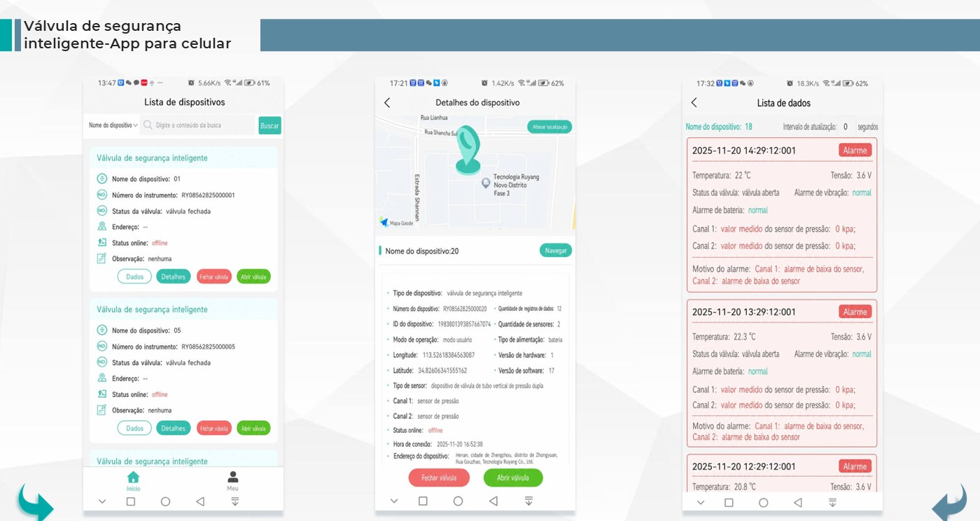Screen dimensions: 980x521
Task: Click Alarme badge on 14:29:12 record
Action: pos(855,151)
